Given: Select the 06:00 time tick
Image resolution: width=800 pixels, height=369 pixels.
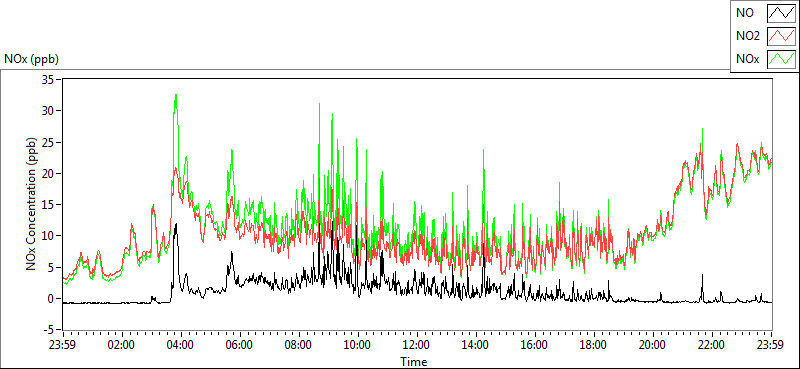Looking at the screenshot, I should pos(240,345).
